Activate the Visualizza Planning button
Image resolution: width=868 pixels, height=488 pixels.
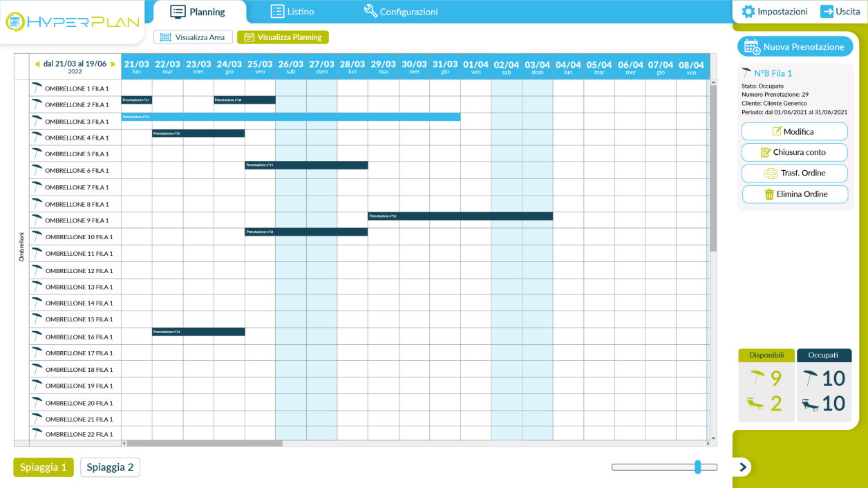[283, 37]
